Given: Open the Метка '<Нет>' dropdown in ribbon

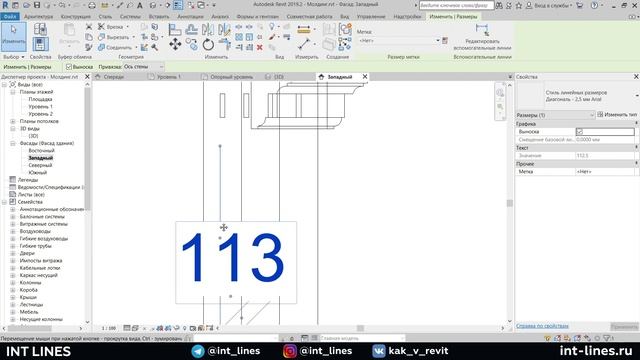Looking at the screenshot, I should [399, 40].
